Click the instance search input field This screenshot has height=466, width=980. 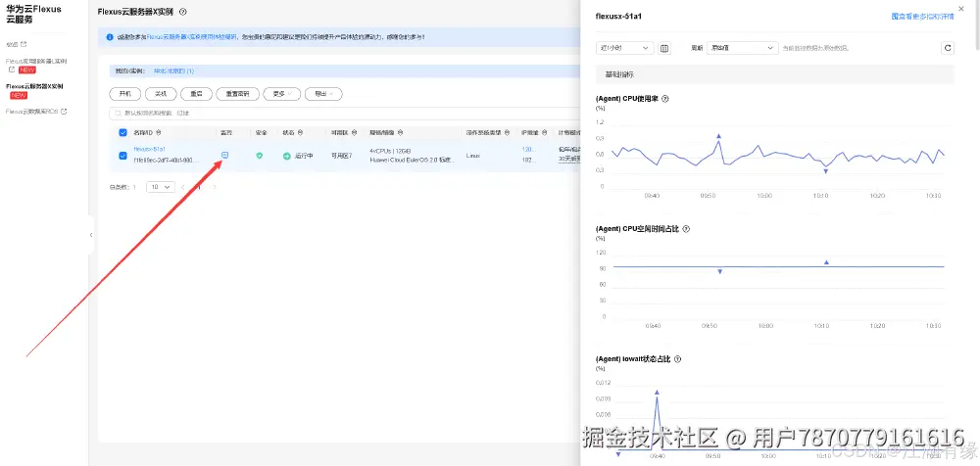344,113
